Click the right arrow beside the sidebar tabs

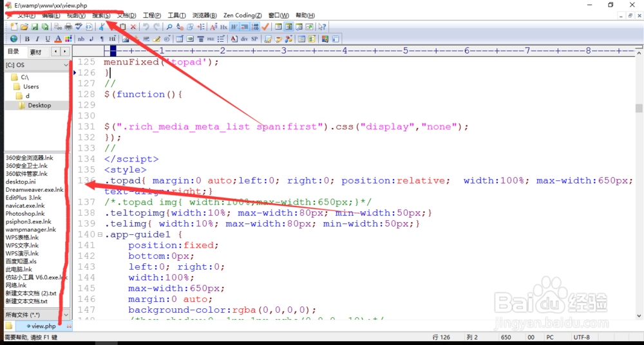coord(65,51)
